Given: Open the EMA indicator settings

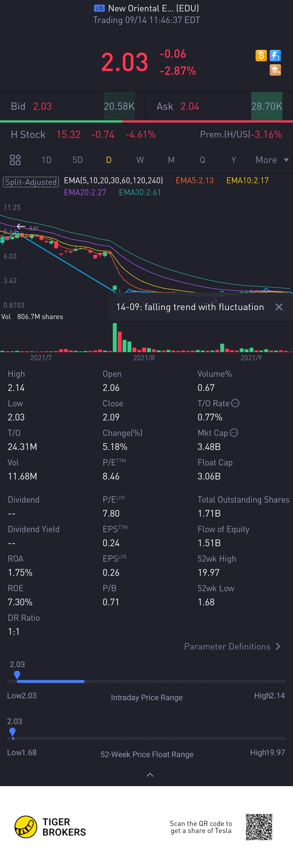Looking at the screenshot, I should click(x=113, y=181).
